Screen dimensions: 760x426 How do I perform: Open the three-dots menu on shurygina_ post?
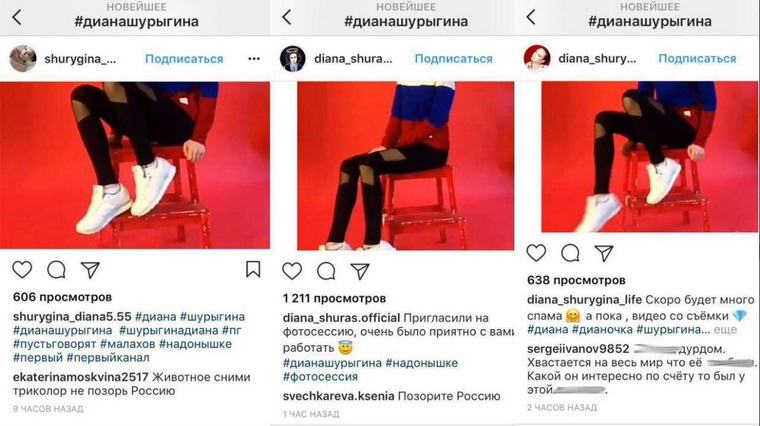coord(254,59)
